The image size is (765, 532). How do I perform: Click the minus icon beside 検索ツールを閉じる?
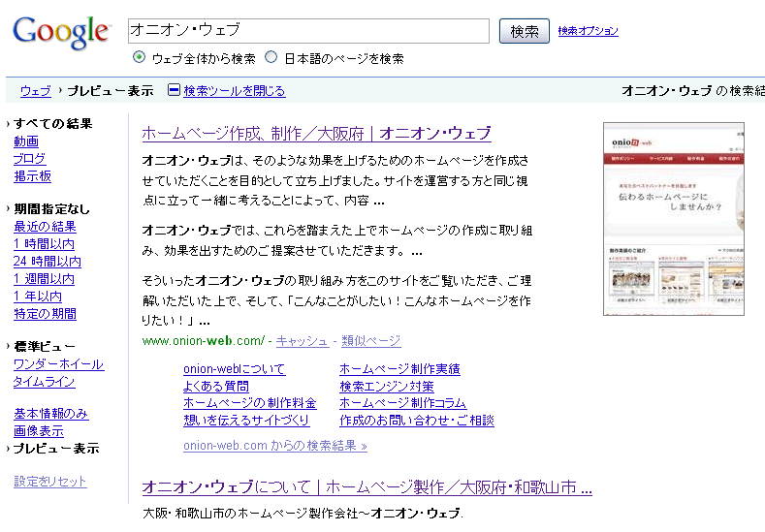tap(174, 91)
